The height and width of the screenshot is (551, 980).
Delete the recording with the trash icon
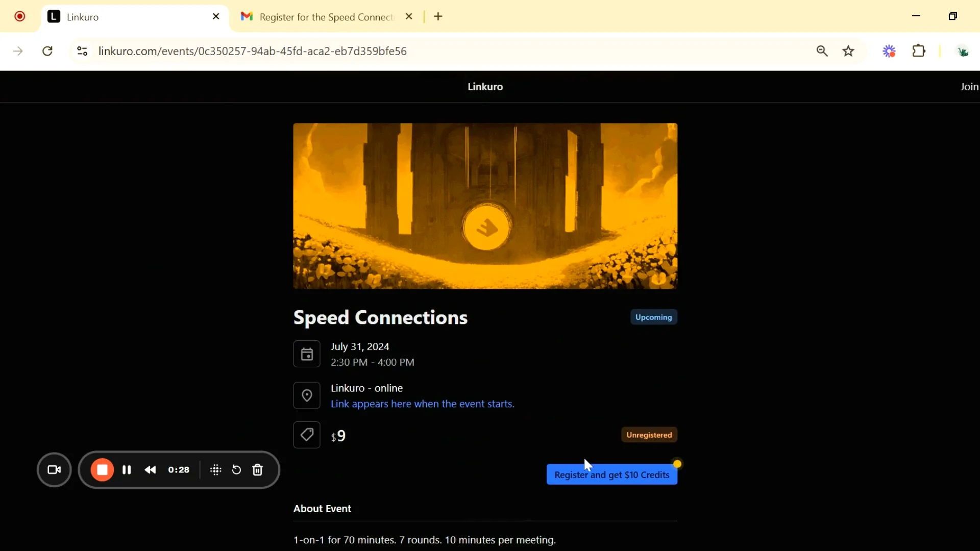click(x=258, y=470)
